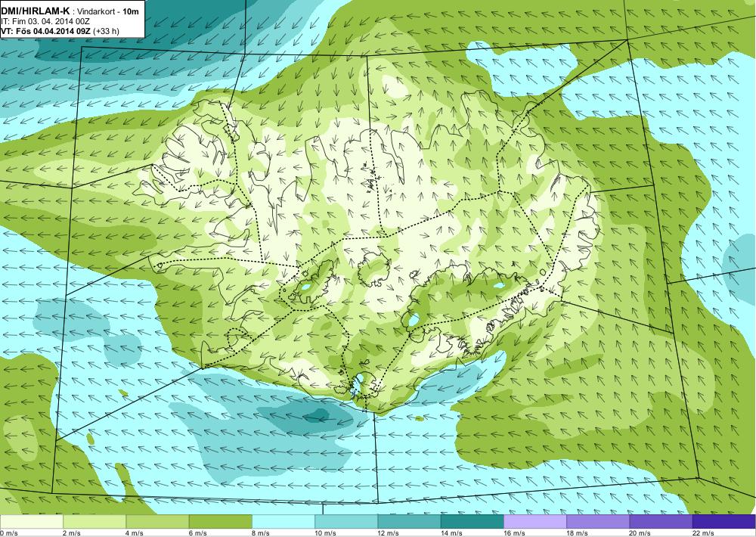Select the "4 m/s" legend label
Image resolution: width=756 pixels, height=537 pixels.
135,533
